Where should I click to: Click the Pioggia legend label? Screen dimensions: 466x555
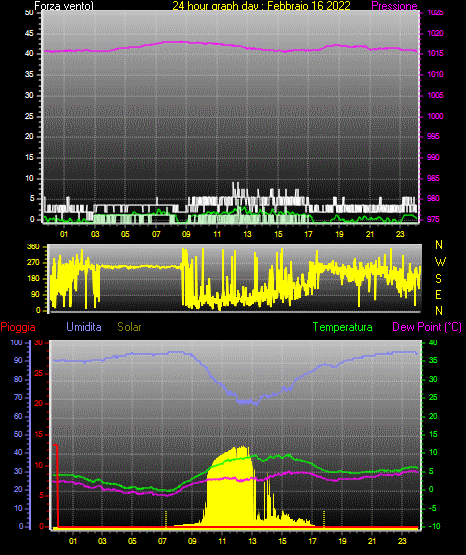pos(18,327)
